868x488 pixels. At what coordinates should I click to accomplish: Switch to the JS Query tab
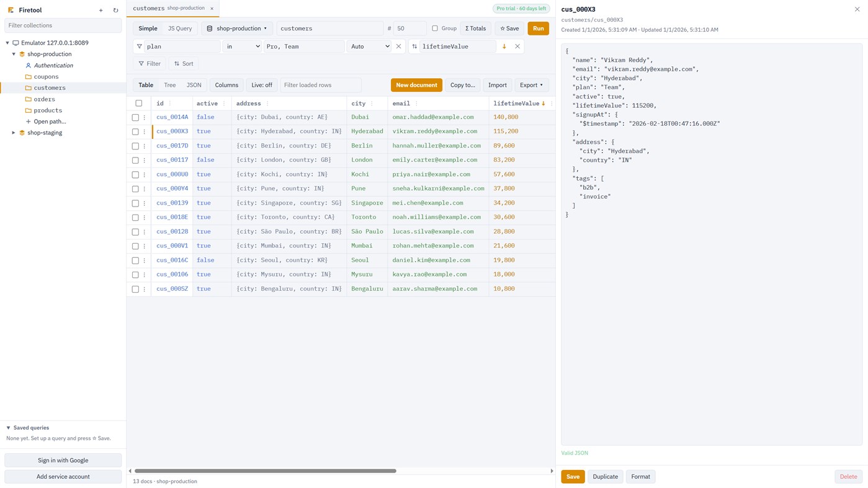[x=180, y=29]
